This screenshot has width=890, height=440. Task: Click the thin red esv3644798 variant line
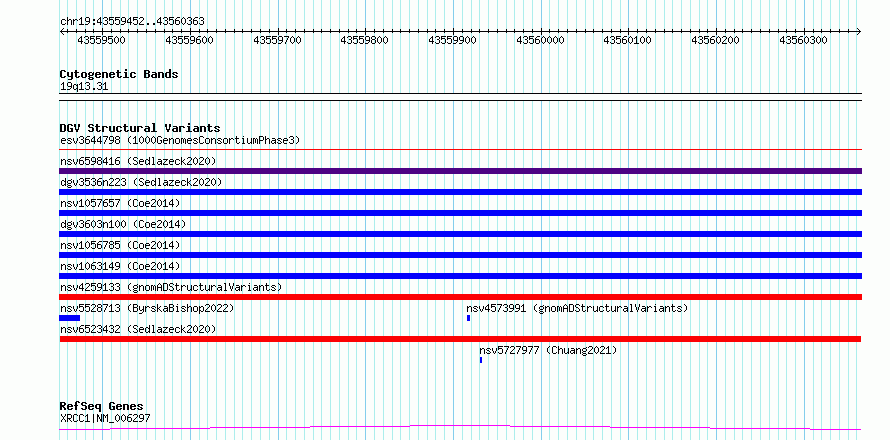tap(460, 150)
